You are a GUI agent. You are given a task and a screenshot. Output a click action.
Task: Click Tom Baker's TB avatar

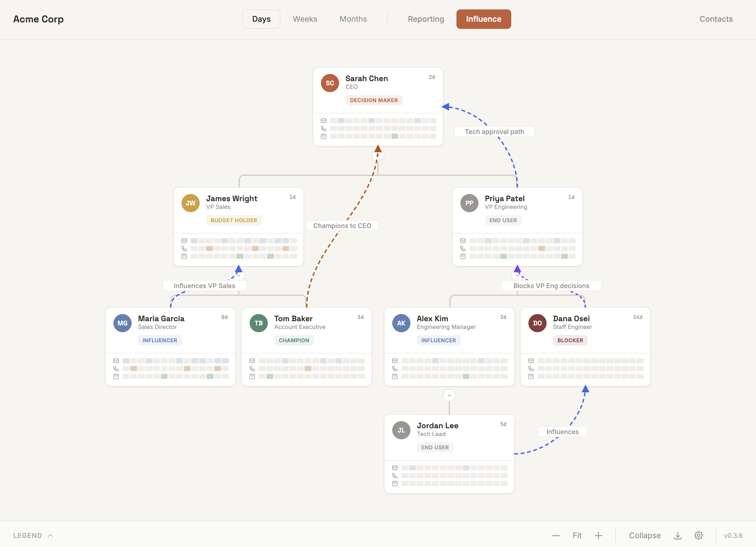258,323
